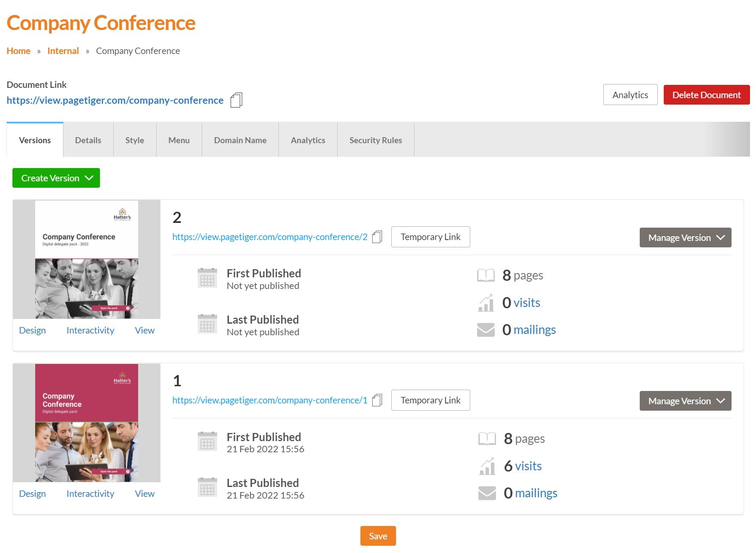
Task: Expand the Create Version dropdown
Action: point(56,178)
